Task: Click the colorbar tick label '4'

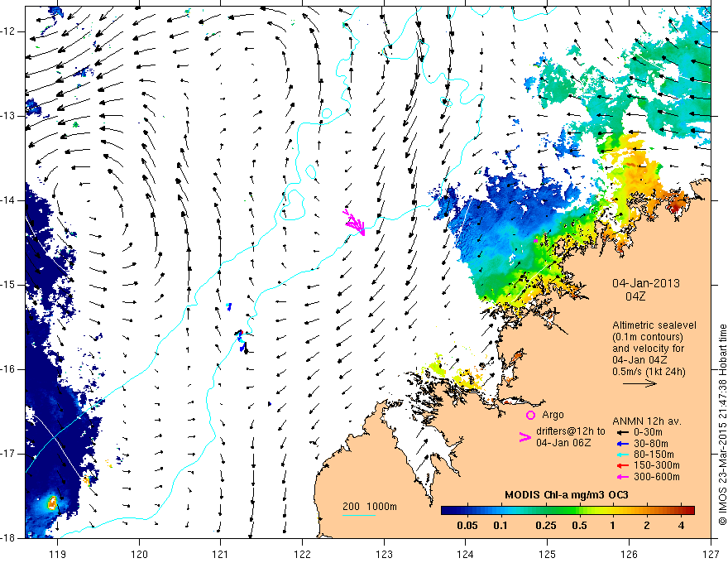Action: click(x=681, y=526)
